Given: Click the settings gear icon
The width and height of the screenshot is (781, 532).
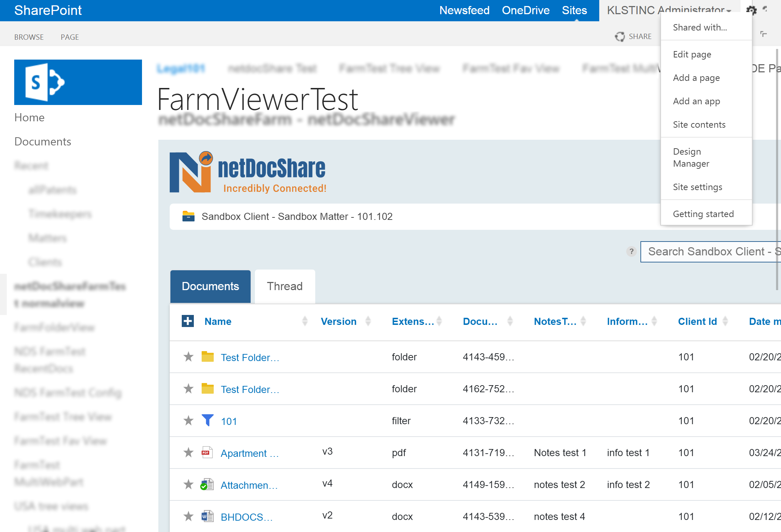Looking at the screenshot, I should click(751, 10).
